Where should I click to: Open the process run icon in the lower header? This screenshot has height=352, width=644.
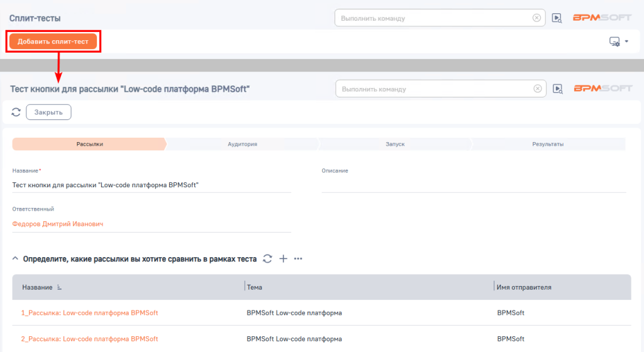pos(557,89)
